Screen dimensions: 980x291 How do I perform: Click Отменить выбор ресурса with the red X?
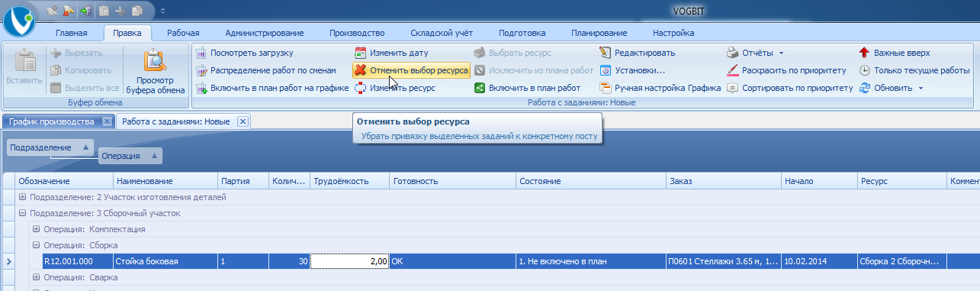point(411,70)
